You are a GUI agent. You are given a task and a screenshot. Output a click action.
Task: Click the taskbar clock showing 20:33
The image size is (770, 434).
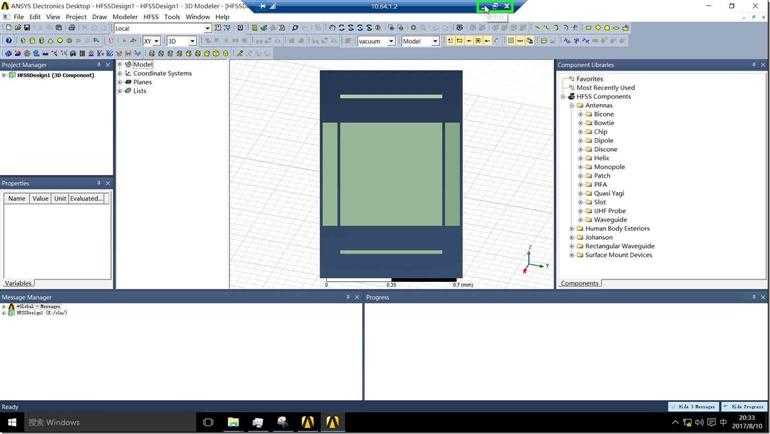coord(746,422)
